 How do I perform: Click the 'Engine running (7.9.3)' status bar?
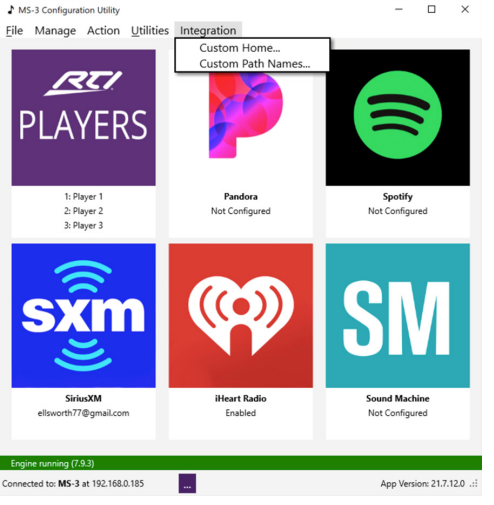click(x=241, y=463)
